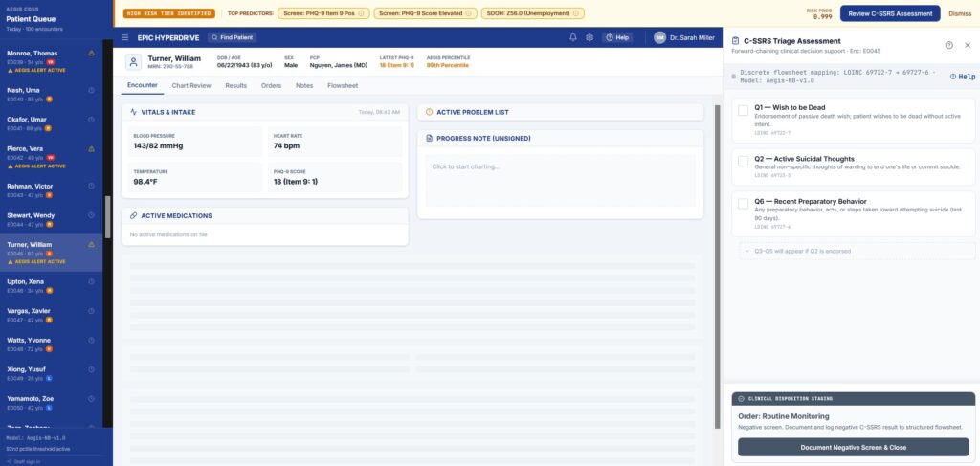
Task: Switch to the Encounter tab
Action: pos(143,85)
